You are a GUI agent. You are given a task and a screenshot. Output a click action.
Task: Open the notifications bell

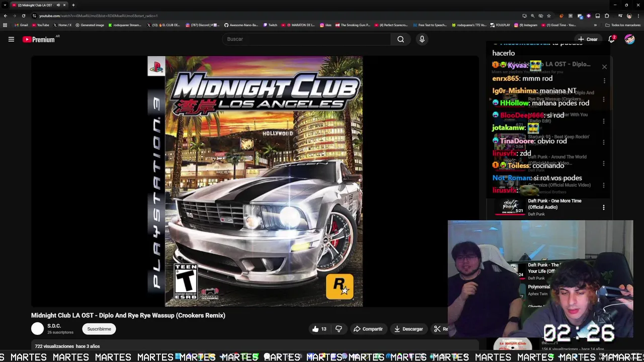612,39
